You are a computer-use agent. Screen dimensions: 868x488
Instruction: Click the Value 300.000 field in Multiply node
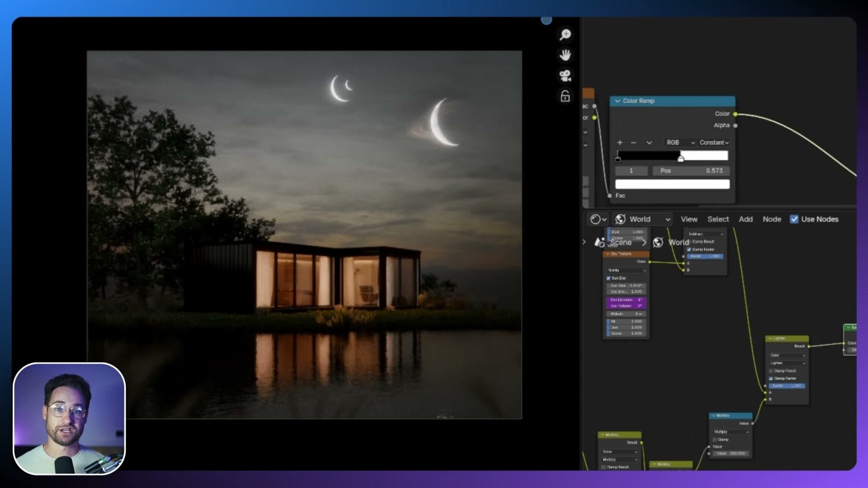tap(730, 453)
